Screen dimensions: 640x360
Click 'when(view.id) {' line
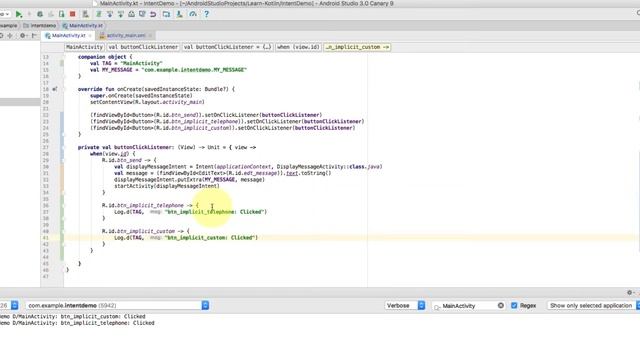[x=112, y=154]
